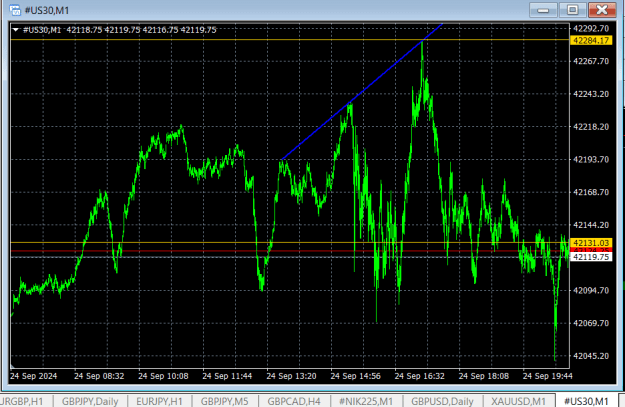Click the 42131.03 yellow price level label
The width and height of the screenshot is (625, 407).
click(591, 243)
